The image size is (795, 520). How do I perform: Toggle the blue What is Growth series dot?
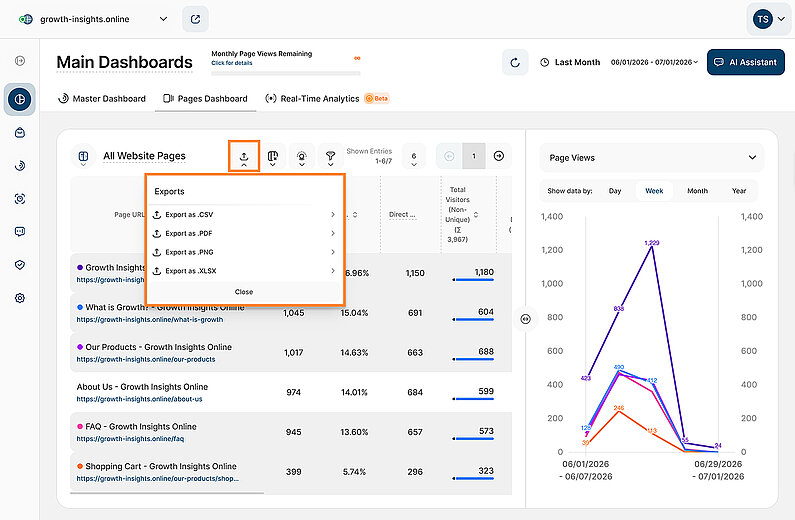tap(80, 307)
